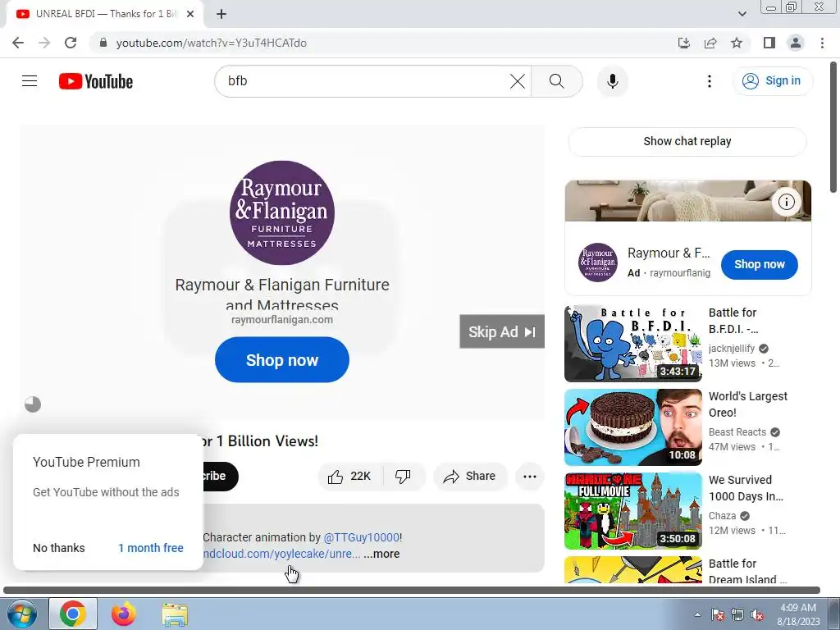Click the muted volume tray icon
The image size is (840, 630).
[757, 615]
